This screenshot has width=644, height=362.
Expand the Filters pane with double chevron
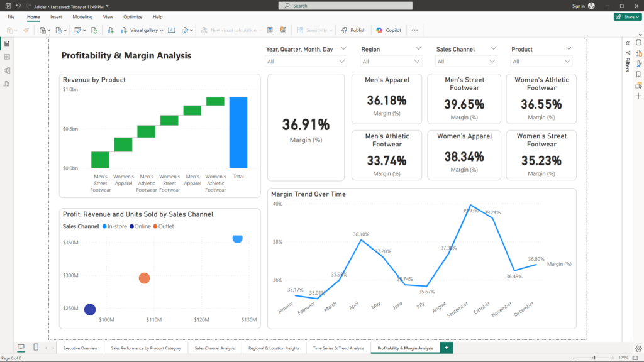pyautogui.click(x=627, y=43)
